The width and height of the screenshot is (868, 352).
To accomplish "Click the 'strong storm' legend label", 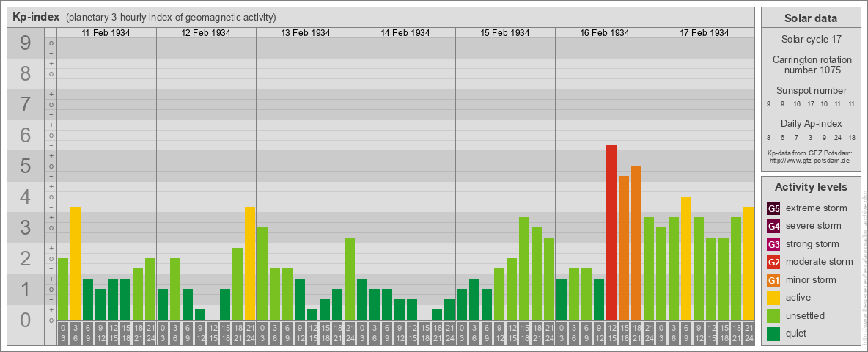I will click(812, 244).
